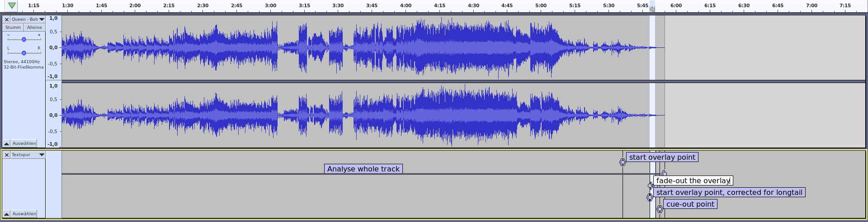The image size is (868, 222).
Task: Select the 'corrected for longtail' label
Action: [x=729, y=192]
